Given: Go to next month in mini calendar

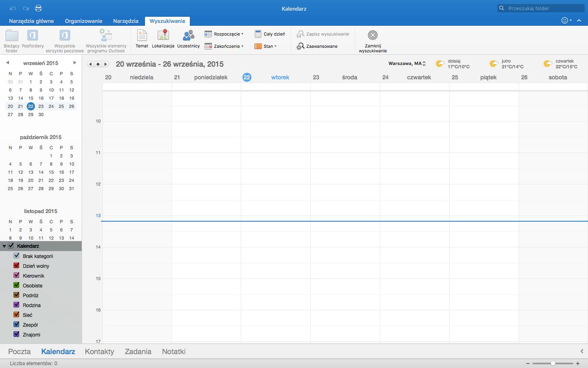Looking at the screenshot, I should [75, 63].
